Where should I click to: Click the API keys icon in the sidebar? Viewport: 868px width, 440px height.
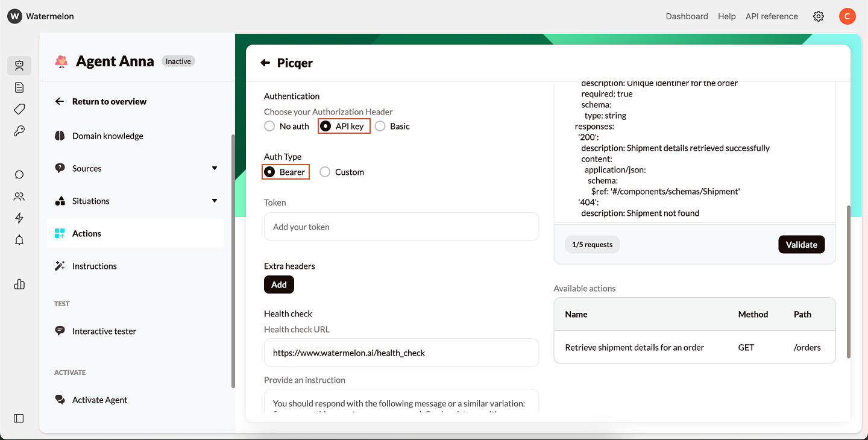coord(19,130)
